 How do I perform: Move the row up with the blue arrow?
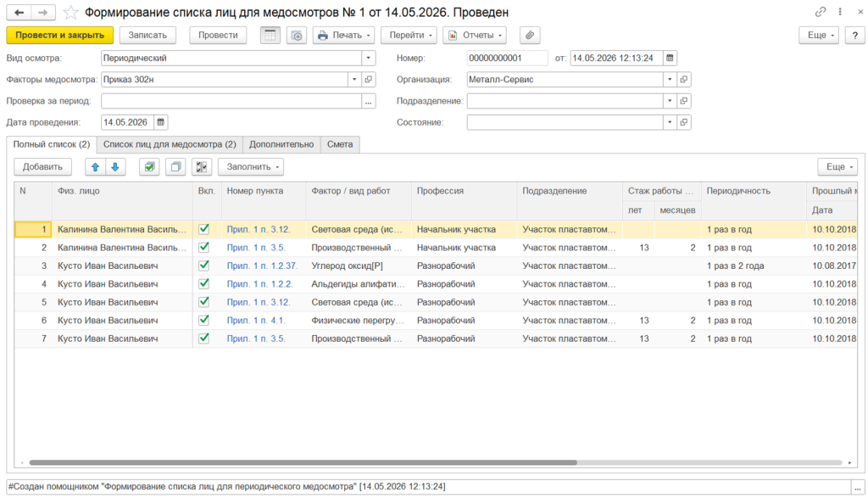click(x=95, y=167)
